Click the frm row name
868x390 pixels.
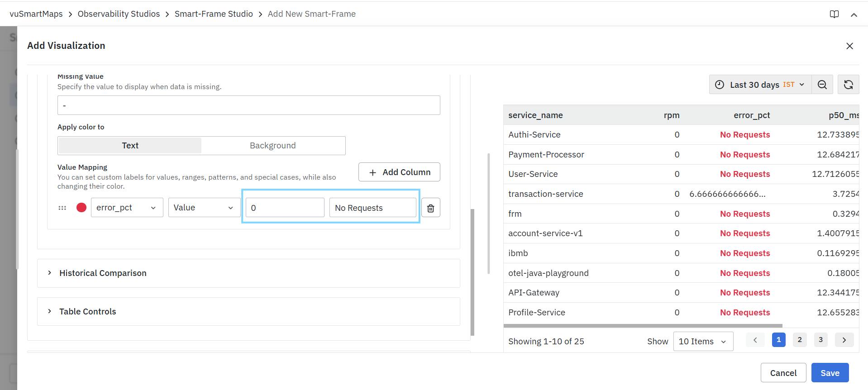[515, 214]
